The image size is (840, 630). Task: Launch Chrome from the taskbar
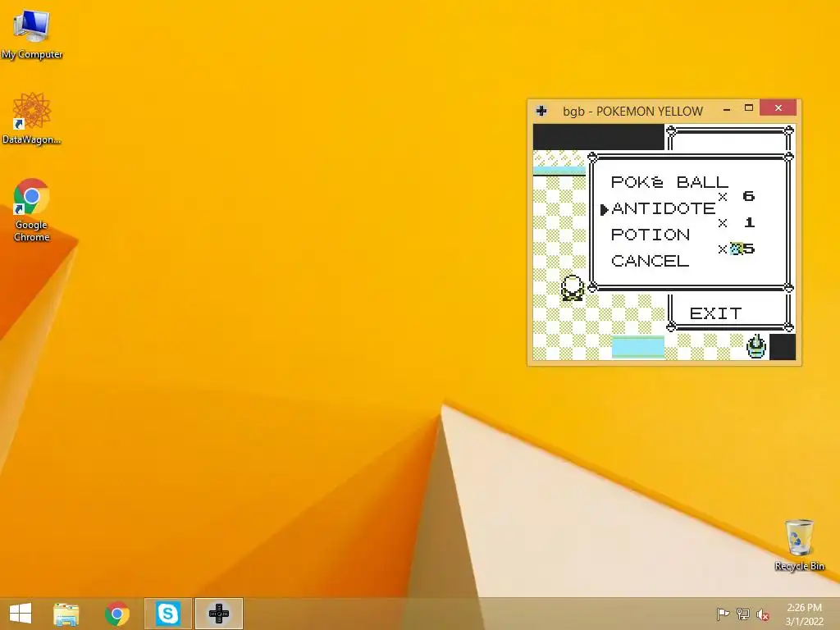point(116,614)
